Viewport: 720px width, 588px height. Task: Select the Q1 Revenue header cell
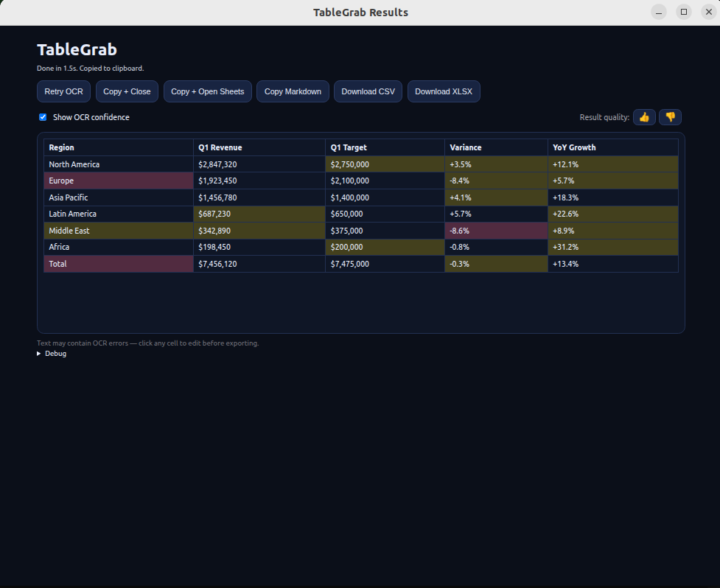coord(259,147)
